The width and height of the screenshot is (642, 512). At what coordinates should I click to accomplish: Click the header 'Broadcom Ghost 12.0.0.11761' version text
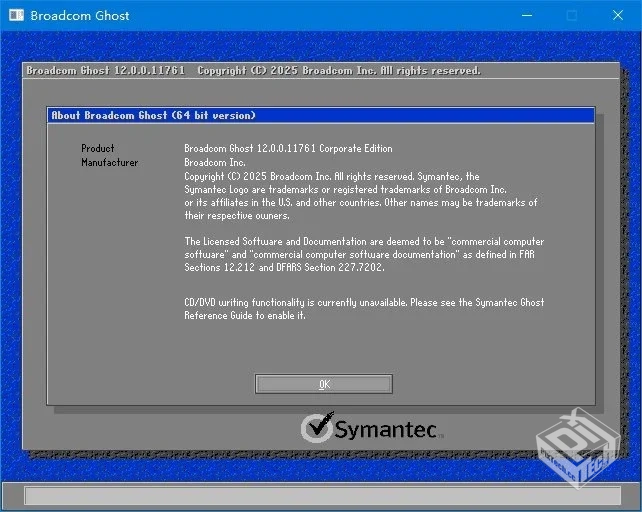coord(106,70)
